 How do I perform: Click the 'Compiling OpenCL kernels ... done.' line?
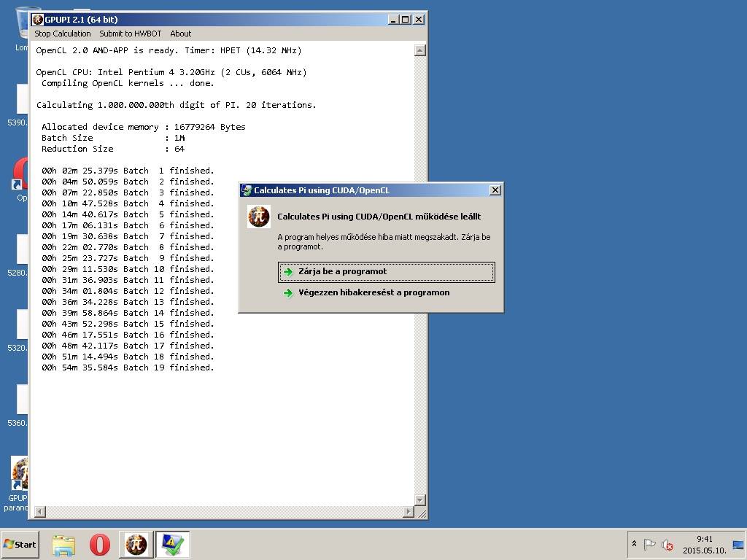(128, 83)
